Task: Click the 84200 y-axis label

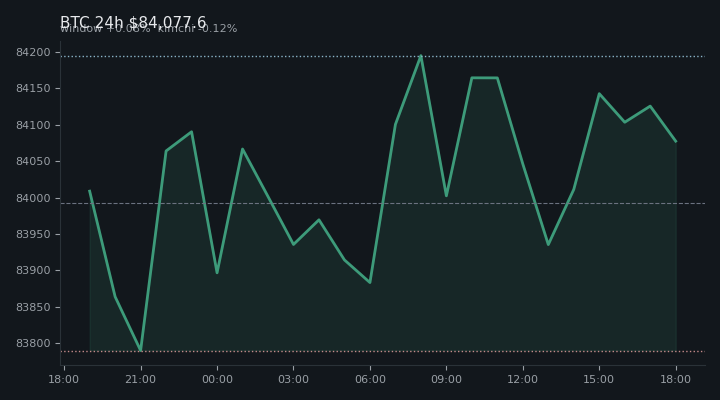Action: 33,52
